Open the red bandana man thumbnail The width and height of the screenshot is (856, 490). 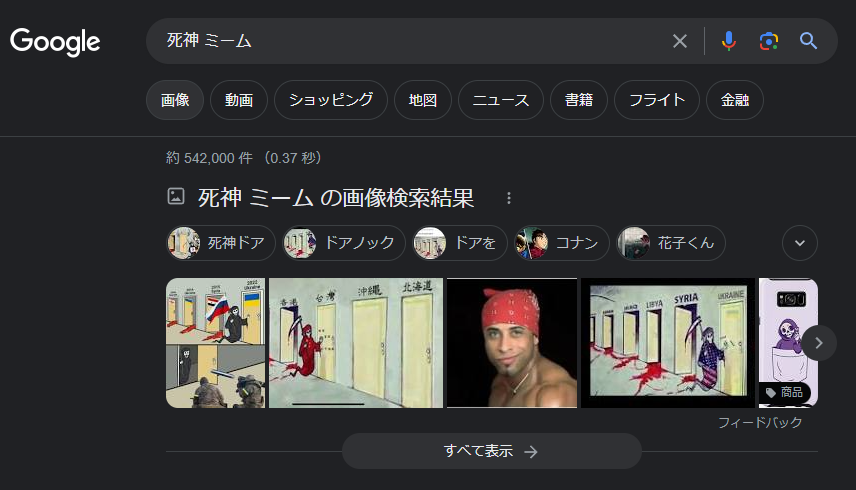click(512, 343)
